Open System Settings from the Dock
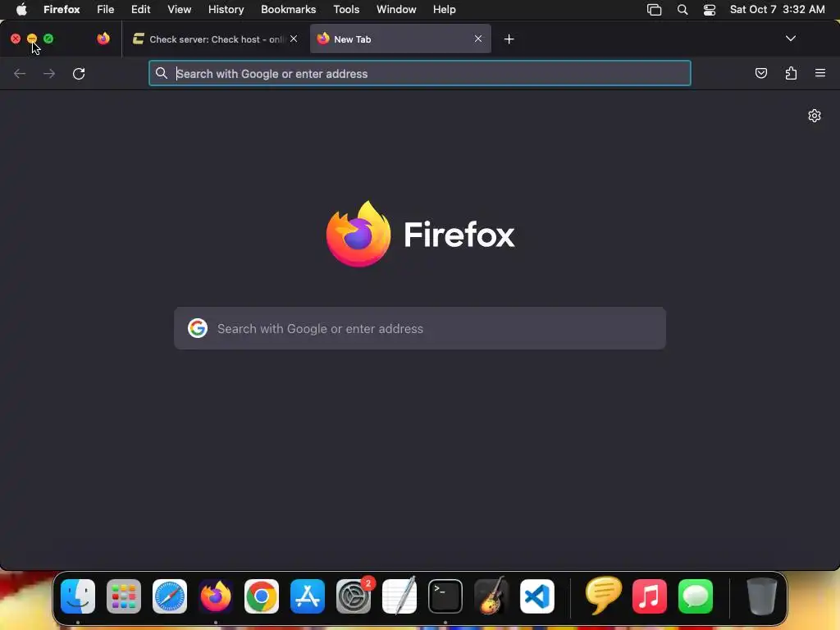The image size is (840, 630). [354, 596]
